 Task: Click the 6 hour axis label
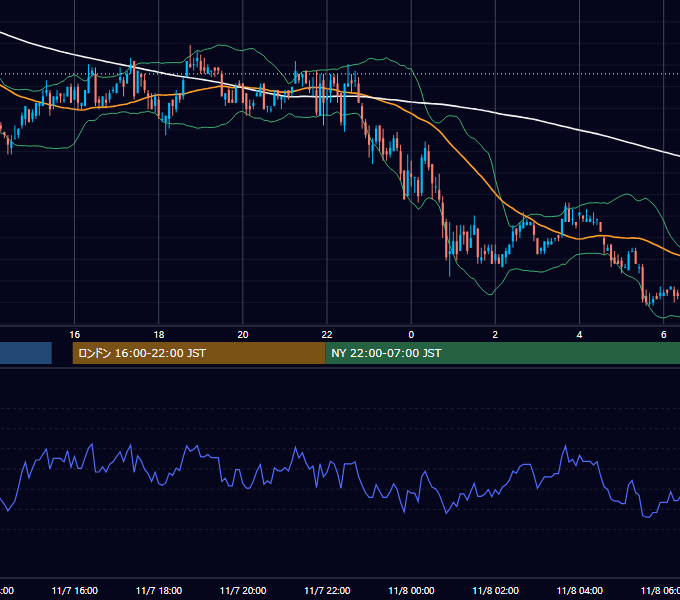point(664,335)
